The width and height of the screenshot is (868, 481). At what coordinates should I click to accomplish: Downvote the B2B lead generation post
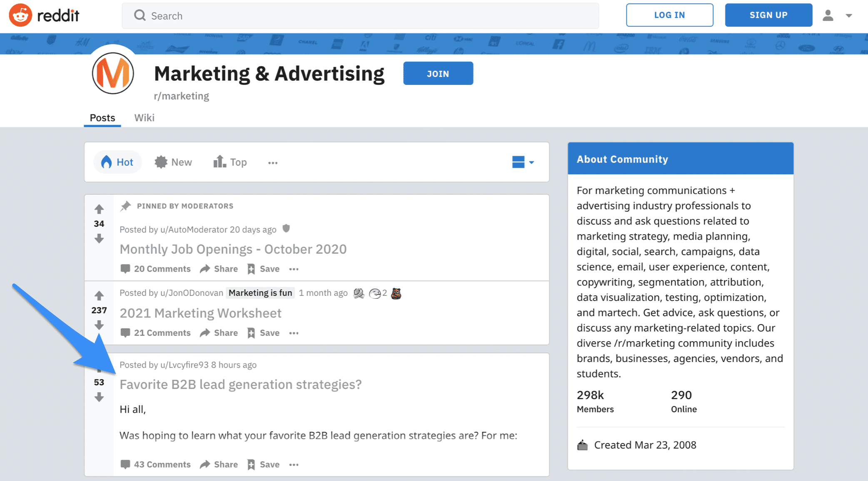point(99,397)
